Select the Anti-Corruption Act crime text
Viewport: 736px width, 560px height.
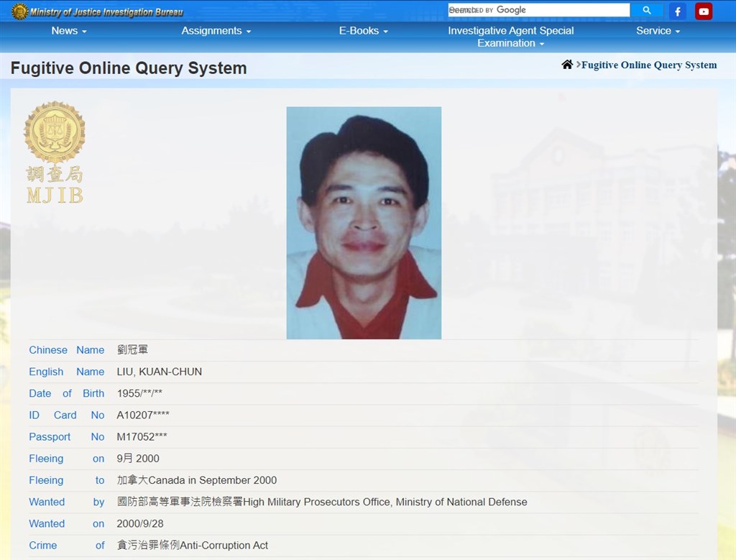[224, 546]
